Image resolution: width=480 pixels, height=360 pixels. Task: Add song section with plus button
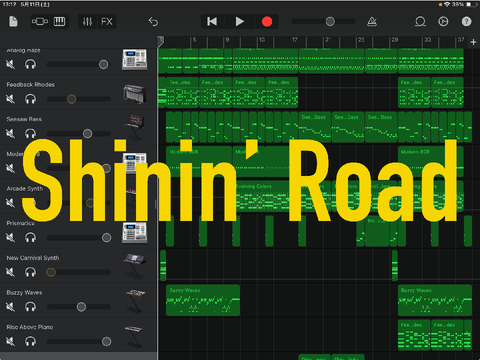pyautogui.click(x=473, y=42)
